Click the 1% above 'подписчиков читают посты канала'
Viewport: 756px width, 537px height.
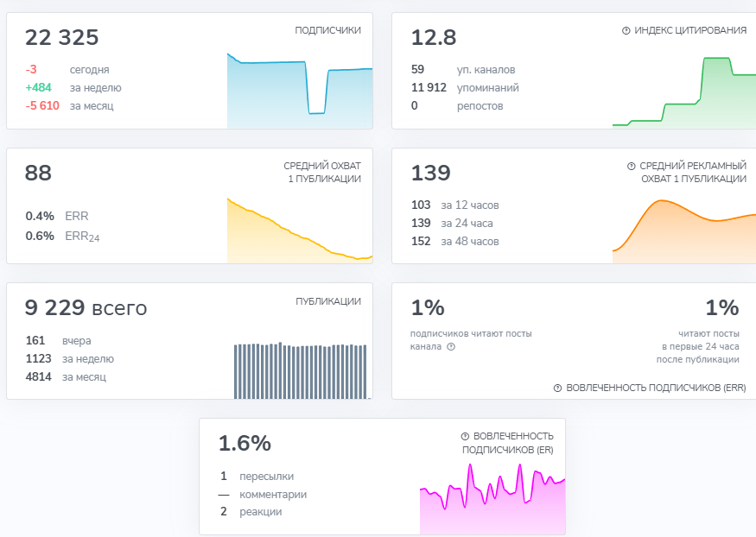point(428,307)
